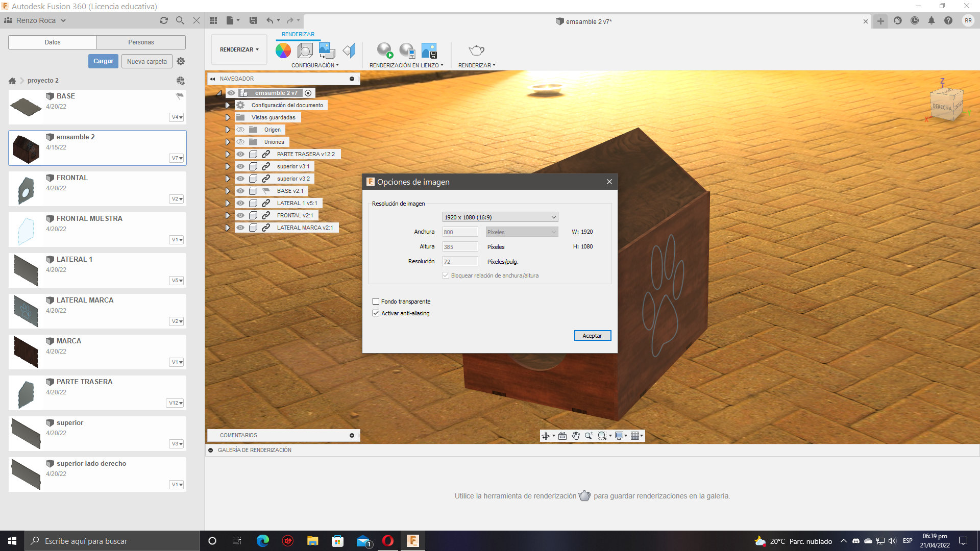This screenshot has width=980, height=551.
Task: Select the LATERAL MARCA thumbnail
Action: (x=26, y=311)
